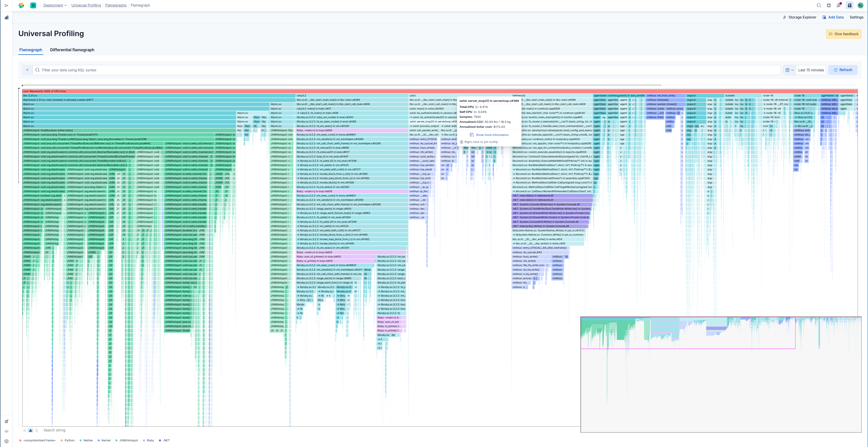Viewport: 868px width, 447px height.
Task: Select the rocket icon in the left sidebar
Action: point(6,421)
